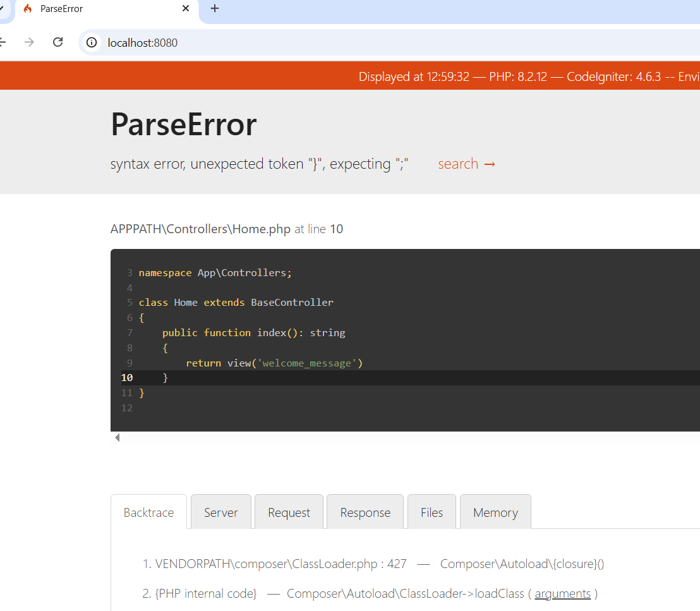
Task: Open the Server tab
Action: tap(220, 512)
